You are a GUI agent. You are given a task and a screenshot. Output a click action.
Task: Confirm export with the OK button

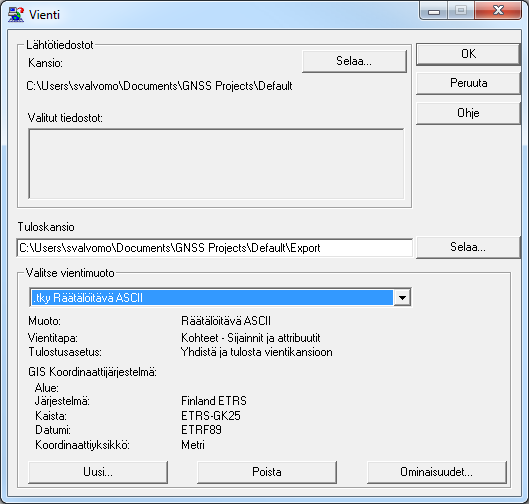pyautogui.click(x=468, y=54)
